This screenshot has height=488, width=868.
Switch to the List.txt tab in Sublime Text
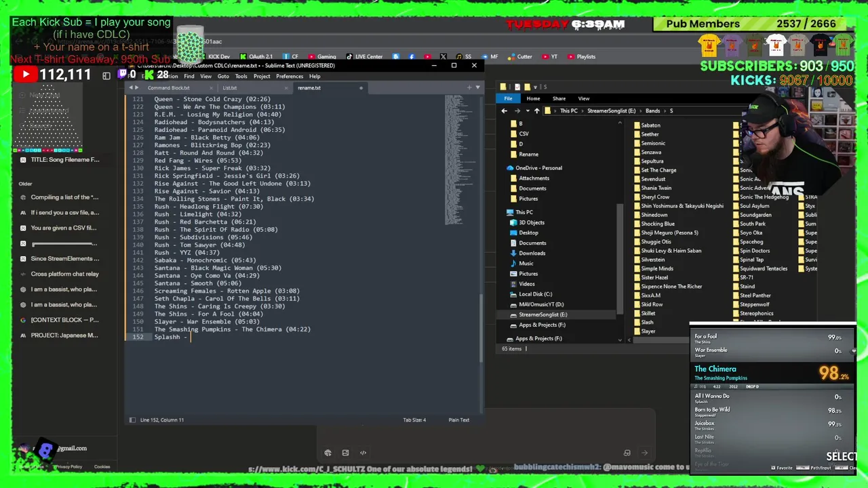(x=230, y=87)
